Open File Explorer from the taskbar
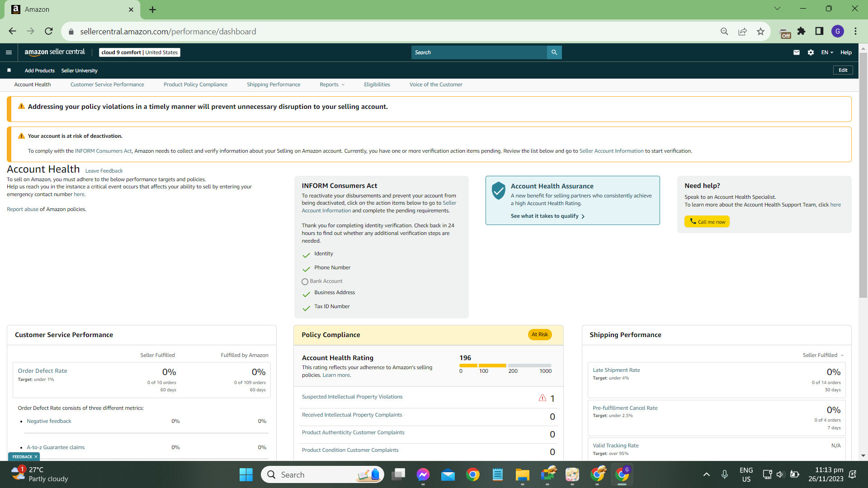The width and height of the screenshot is (868, 488). [522, 474]
